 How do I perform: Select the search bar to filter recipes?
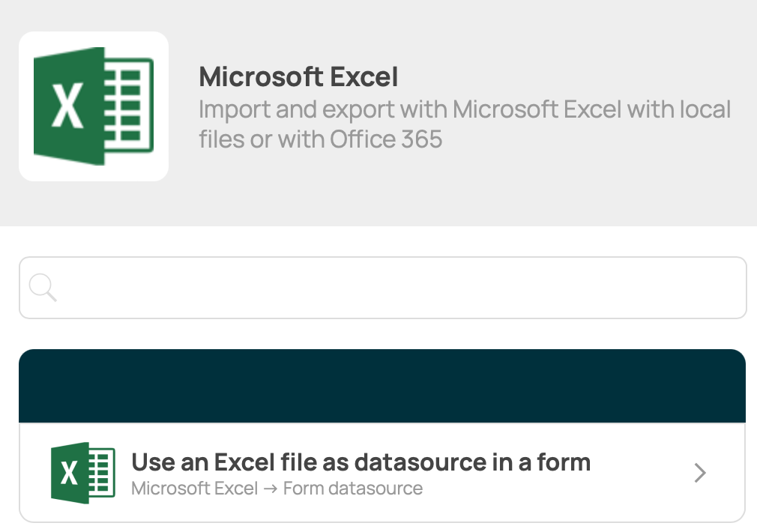(x=375, y=287)
